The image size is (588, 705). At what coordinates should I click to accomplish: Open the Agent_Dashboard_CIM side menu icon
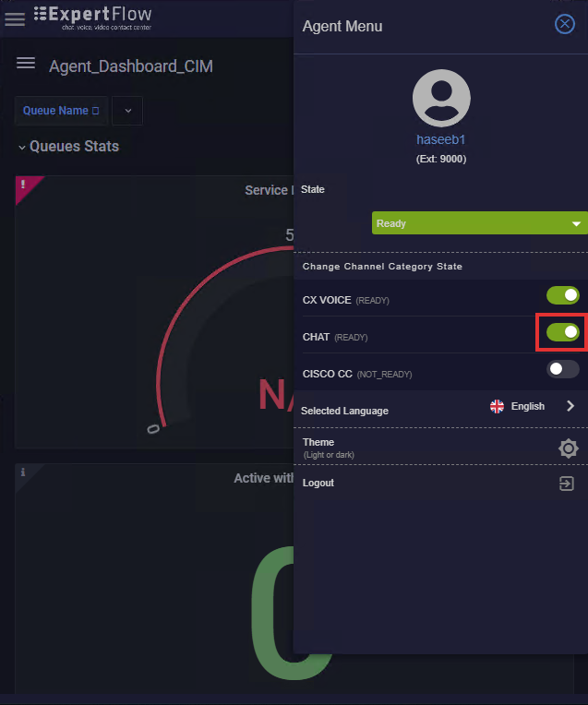26,63
